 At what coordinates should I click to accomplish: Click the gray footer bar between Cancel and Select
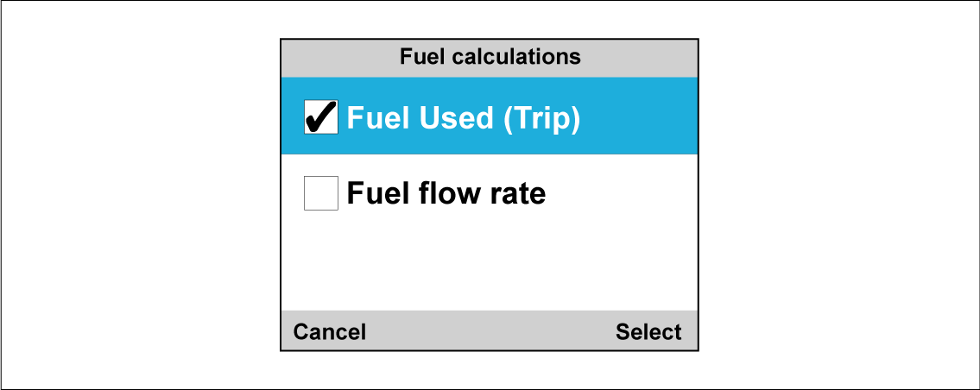(x=490, y=330)
